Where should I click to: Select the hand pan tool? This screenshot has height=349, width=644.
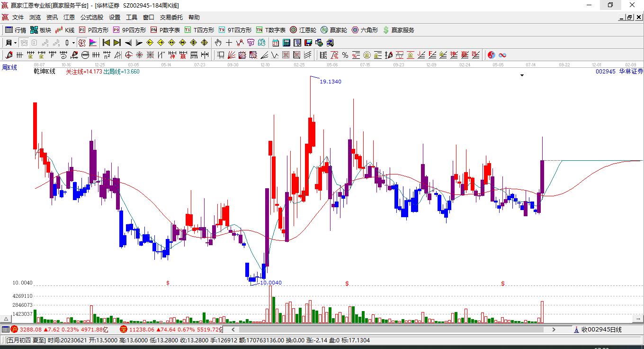pyautogui.click(x=218, y=43)
